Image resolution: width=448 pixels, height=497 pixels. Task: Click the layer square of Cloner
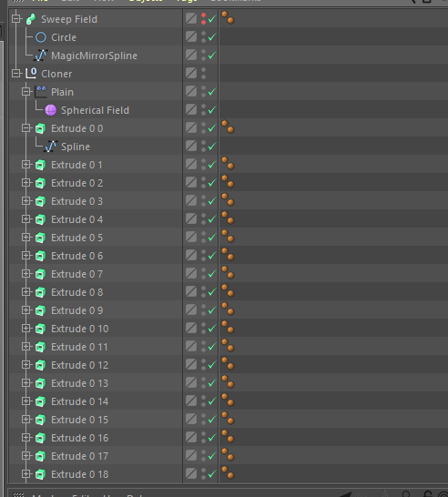click(191, 73)
